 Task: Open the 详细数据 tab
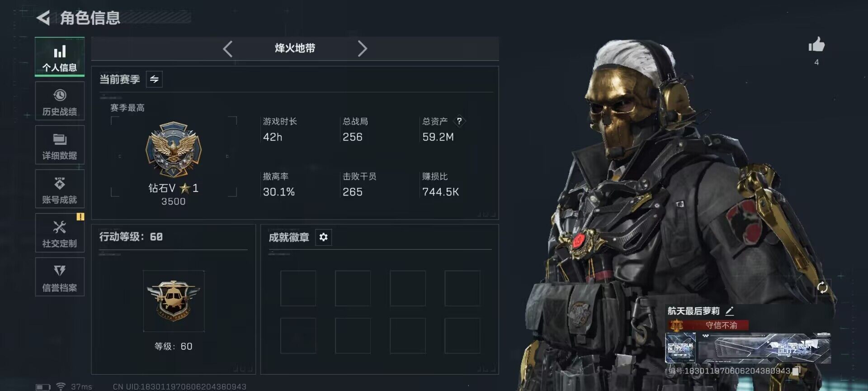click(60, 145)
